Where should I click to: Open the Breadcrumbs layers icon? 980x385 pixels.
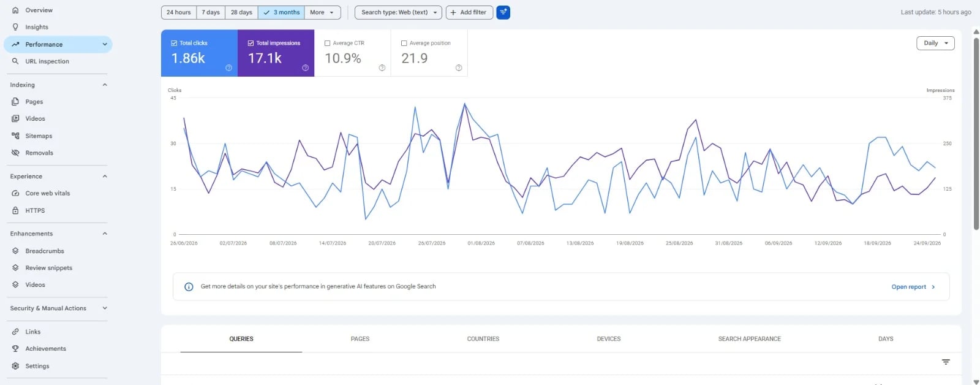point(15,251)
